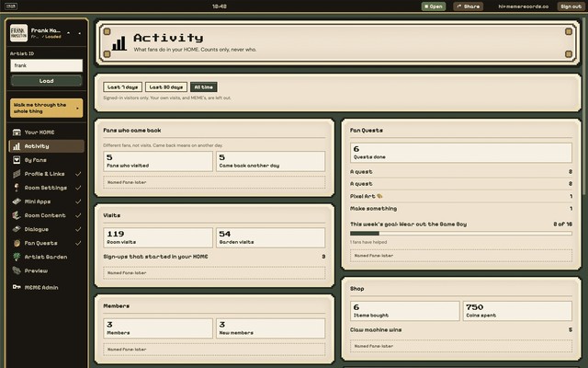This screenshot has width=588, height=368.
Task: Click the 'Came back another day' stat
Action: 270,161
